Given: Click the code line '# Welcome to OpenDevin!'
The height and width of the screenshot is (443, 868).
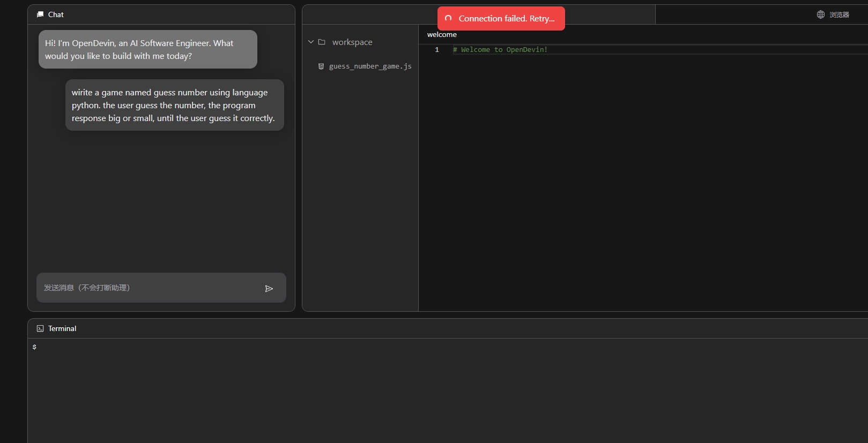Looking at the screenshot, I should point(500,49).
